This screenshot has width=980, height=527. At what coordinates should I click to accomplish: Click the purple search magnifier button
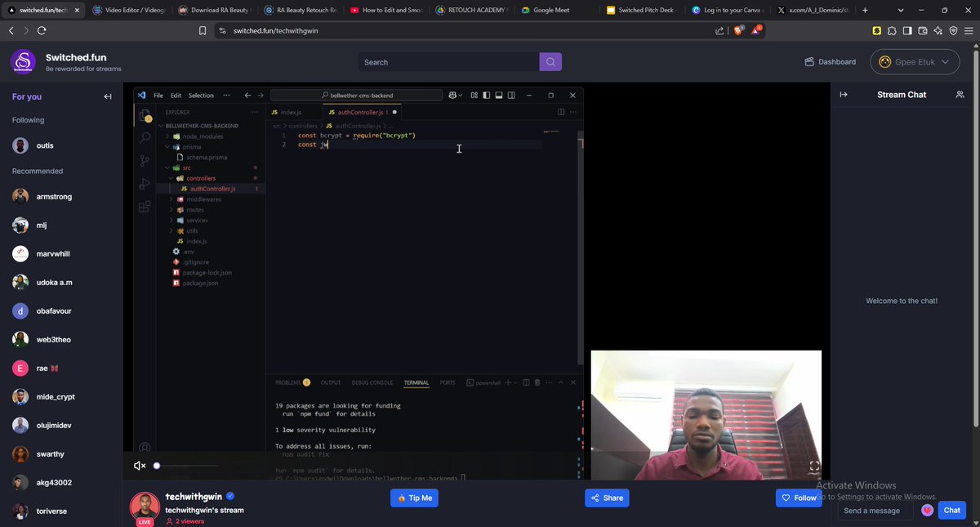coord(550,62)
